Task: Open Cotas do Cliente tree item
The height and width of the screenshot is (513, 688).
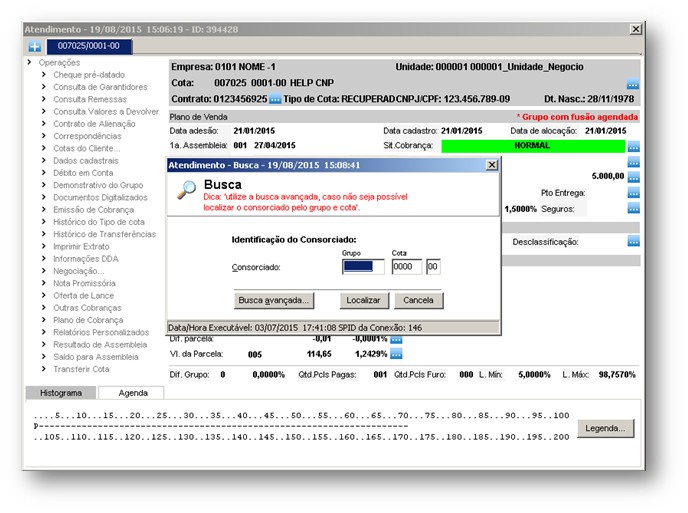Action: [x=86, y=148]
